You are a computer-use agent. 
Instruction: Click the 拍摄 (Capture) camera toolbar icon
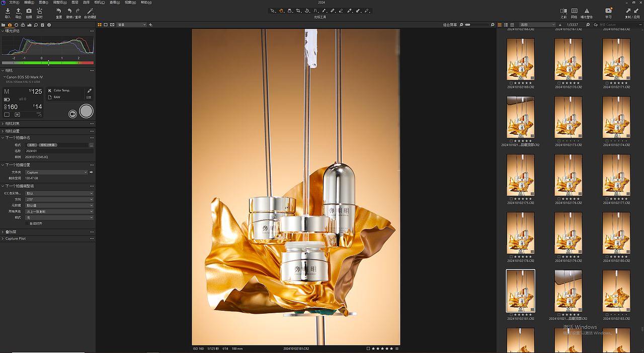click(x=29, y=11)
